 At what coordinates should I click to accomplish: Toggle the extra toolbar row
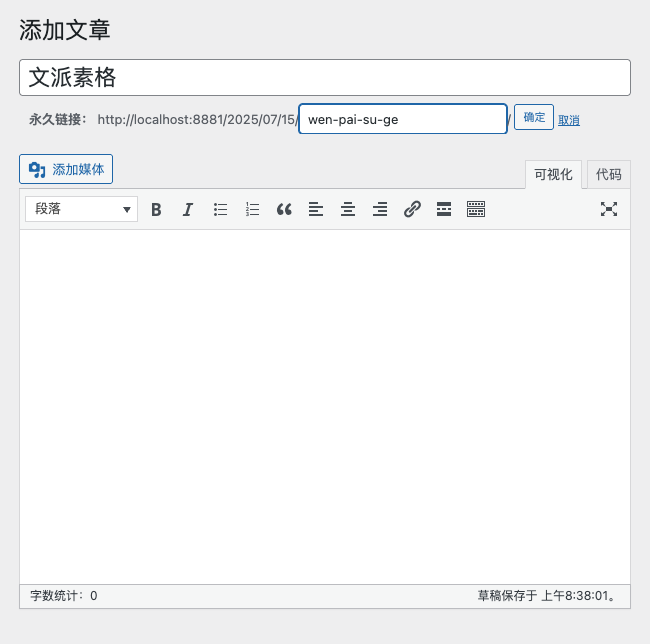click(x=476, y=209)
